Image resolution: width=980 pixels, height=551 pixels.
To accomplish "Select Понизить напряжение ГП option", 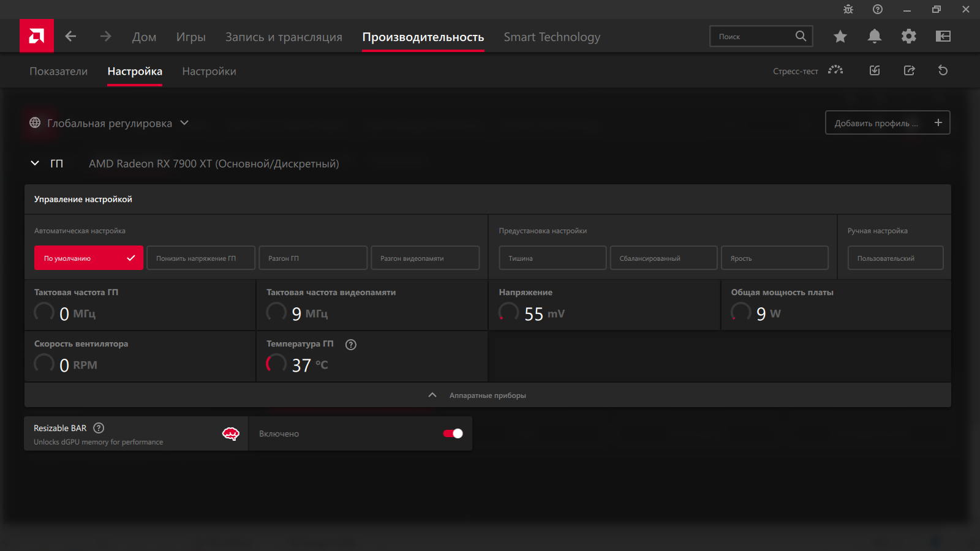I will coord(201,258).
